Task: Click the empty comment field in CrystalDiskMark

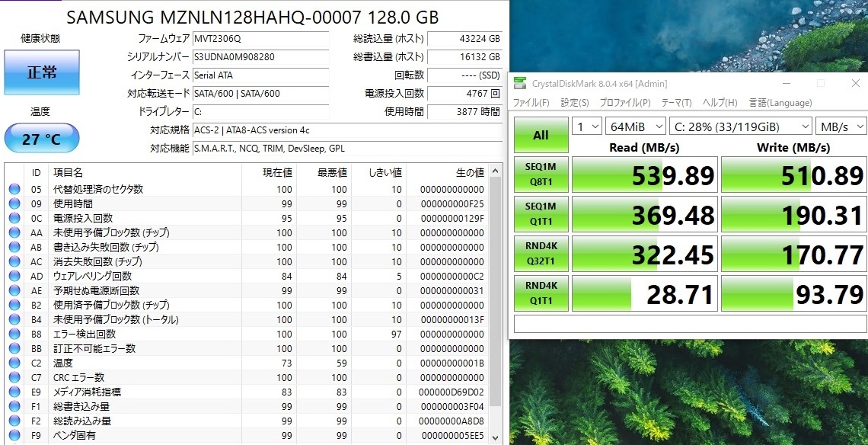Action: pos(691,324)
